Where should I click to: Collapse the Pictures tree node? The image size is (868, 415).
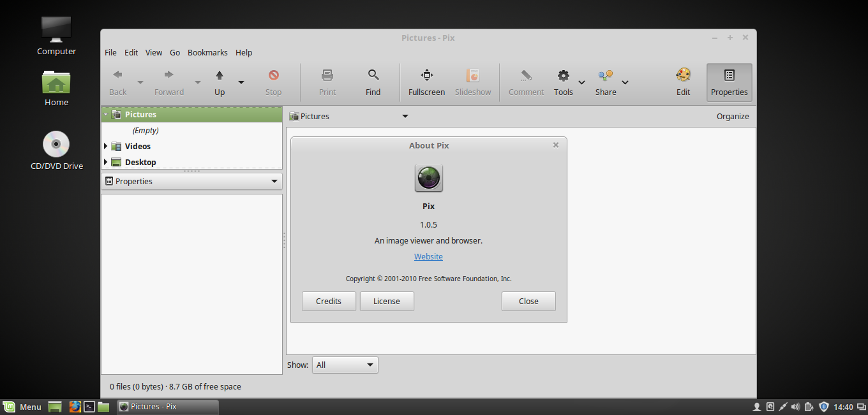[105, 115]
